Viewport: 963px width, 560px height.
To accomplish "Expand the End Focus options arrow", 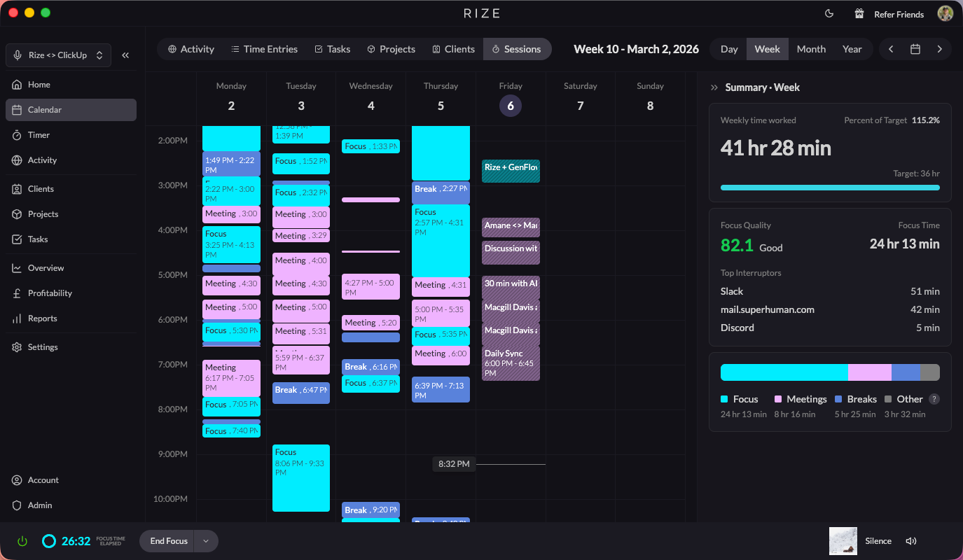I will (206, 541).
